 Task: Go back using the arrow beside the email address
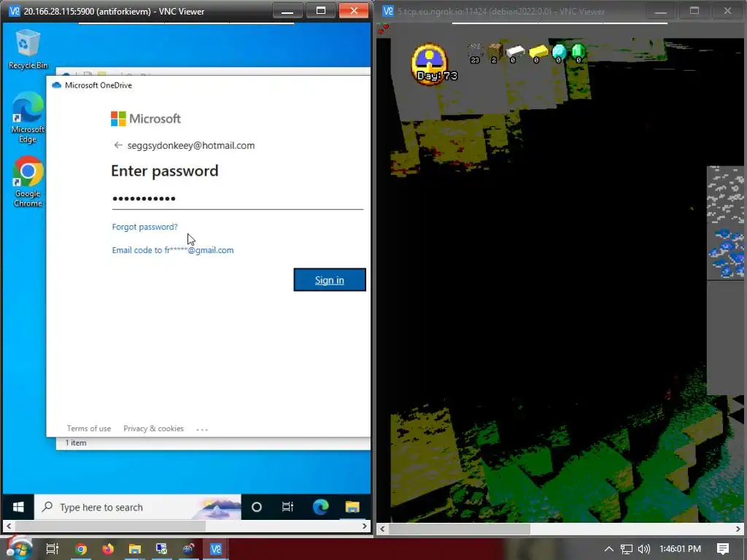(118, 145)
